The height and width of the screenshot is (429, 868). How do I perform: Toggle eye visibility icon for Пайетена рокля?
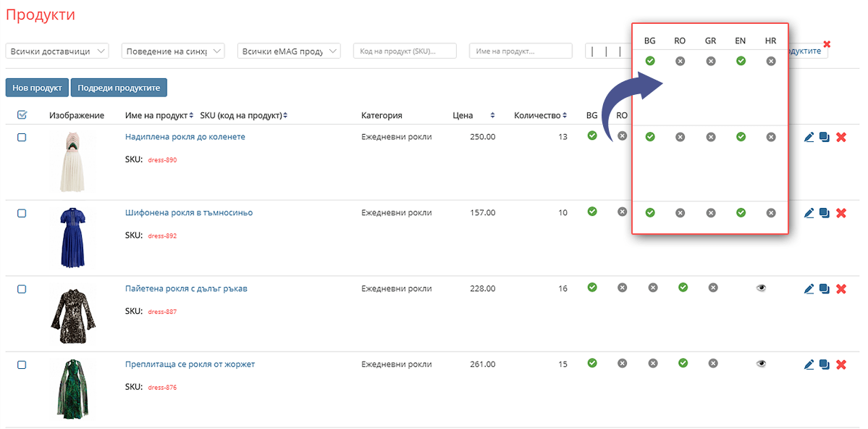pos(761,288)
